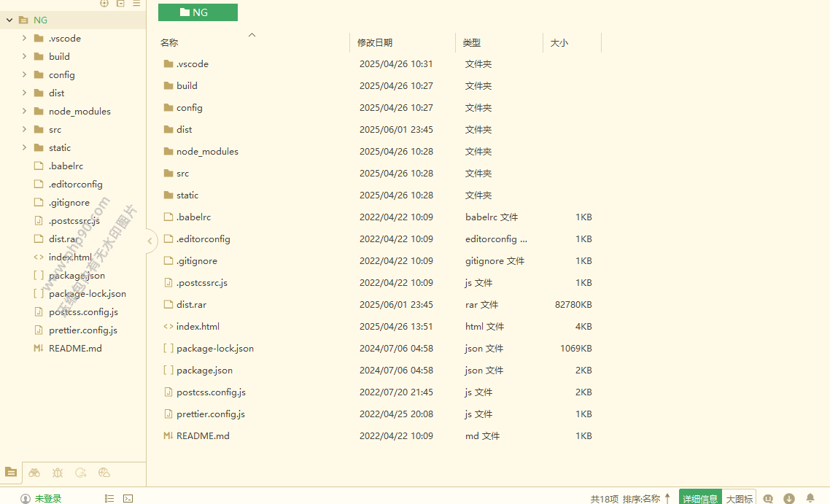Screen dimensions: 830x504
Task: Sort by 修改日期 column header
Action: click(375, 43)
